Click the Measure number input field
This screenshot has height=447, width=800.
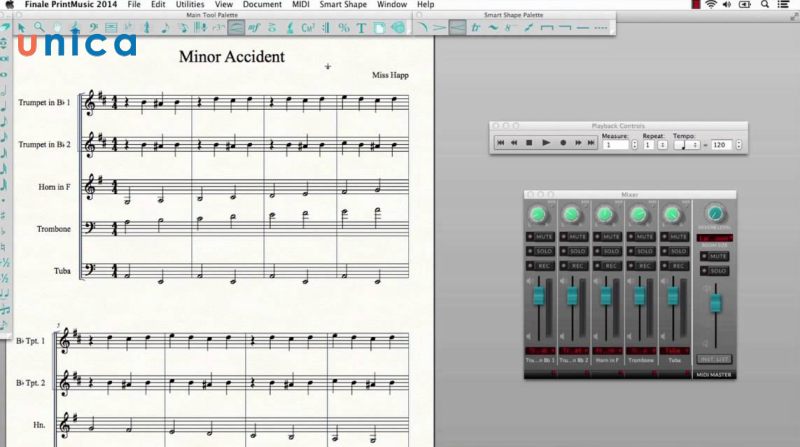coord(616,144)
